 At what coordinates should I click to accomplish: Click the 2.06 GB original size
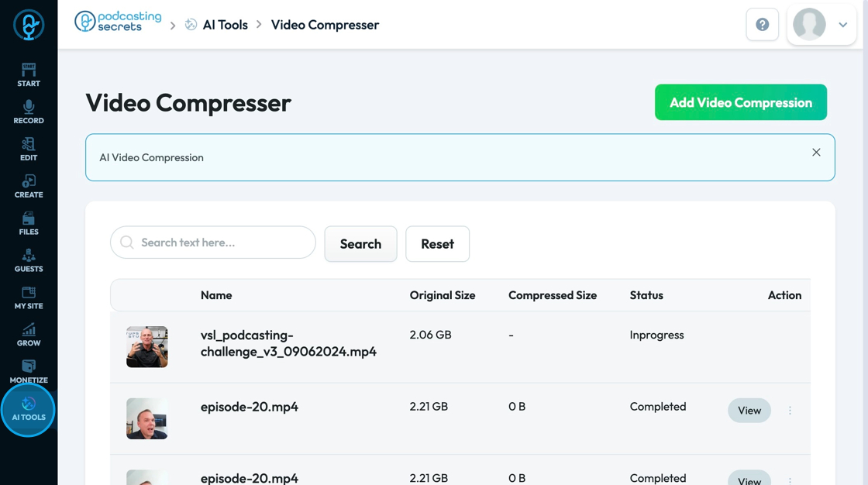(x=430, y=335)
